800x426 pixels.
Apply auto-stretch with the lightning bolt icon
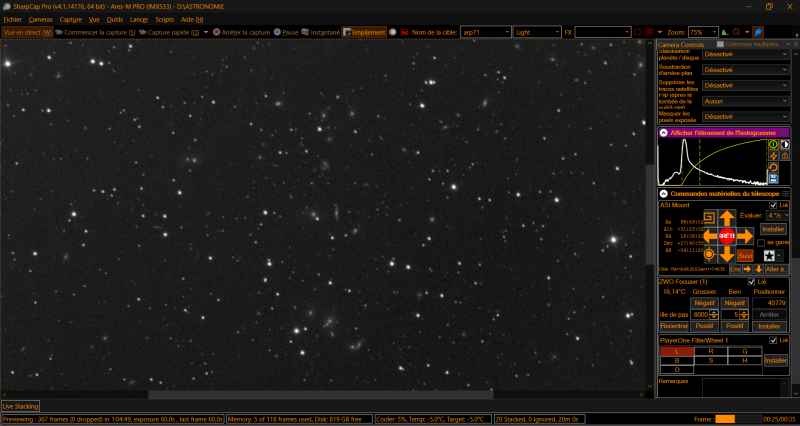[773, 156]
